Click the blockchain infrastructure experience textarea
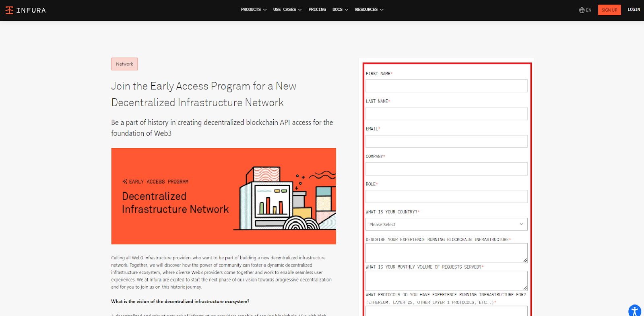The height and width of the screenshot is (316, 644). [446, 253]
